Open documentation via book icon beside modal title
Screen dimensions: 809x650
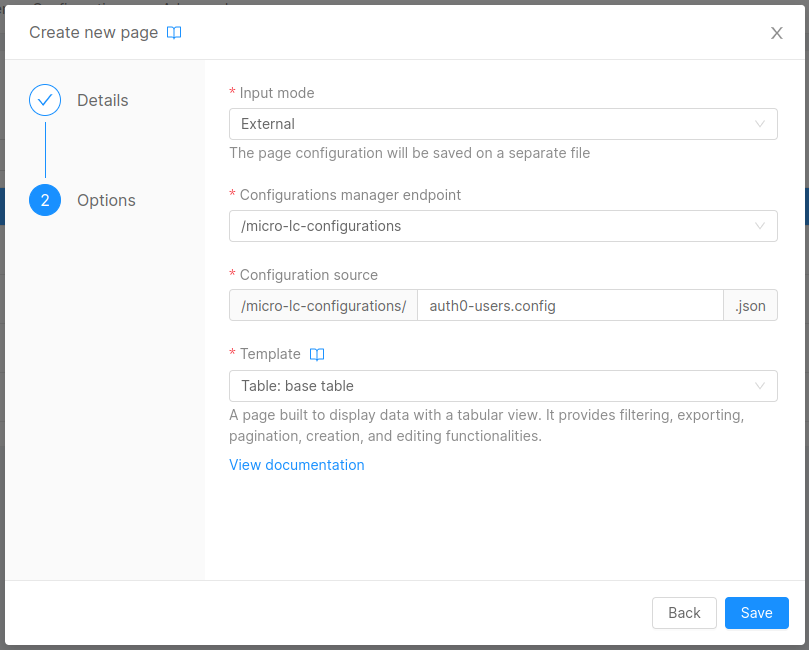coord(174,32)
